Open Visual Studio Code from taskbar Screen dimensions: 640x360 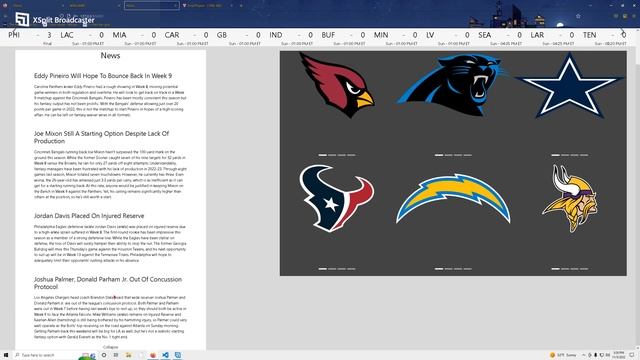pyautogui.click(x=165, y=355)
